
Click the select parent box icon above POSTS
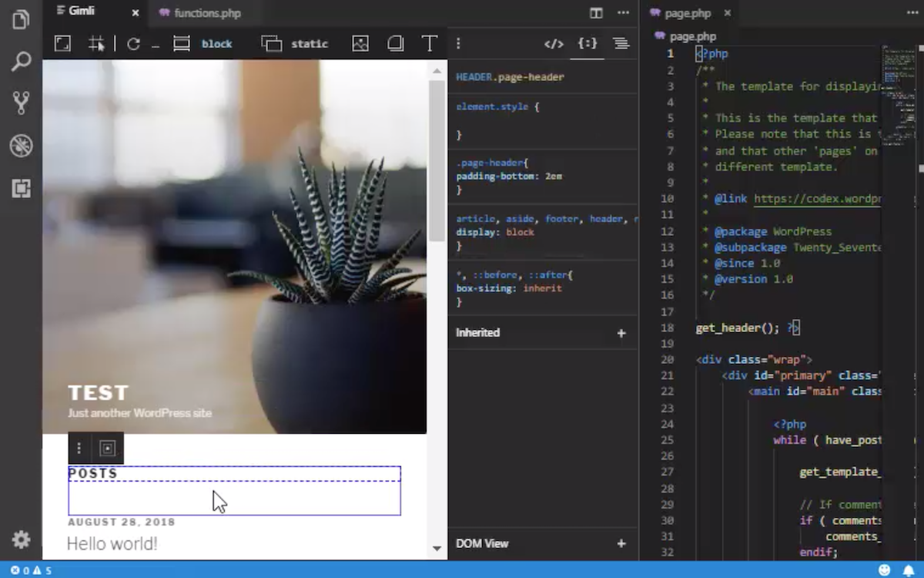click(x=108, y=449)
